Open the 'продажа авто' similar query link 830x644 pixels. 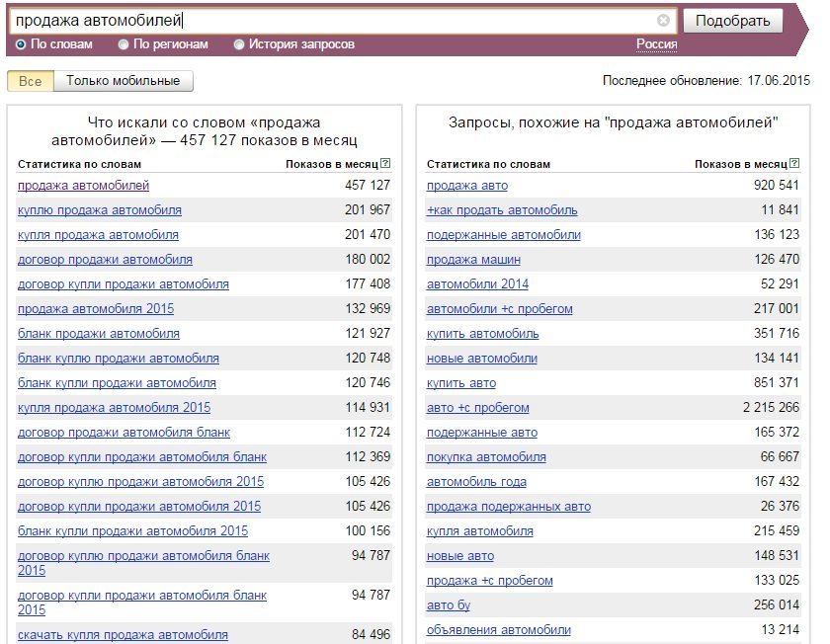[x=467, y=186]
